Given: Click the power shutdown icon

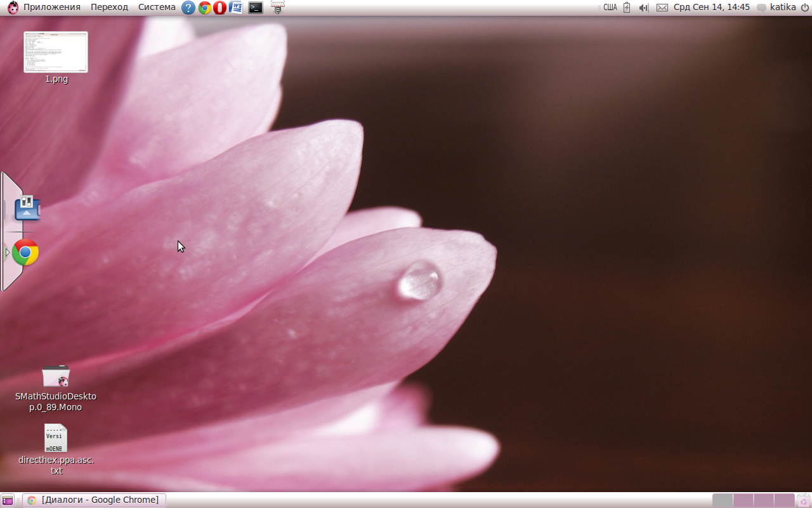Looking at the screenshot, I should 804,8.
